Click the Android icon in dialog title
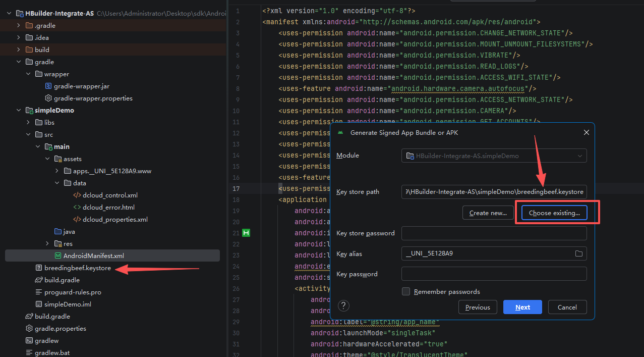 340,132
